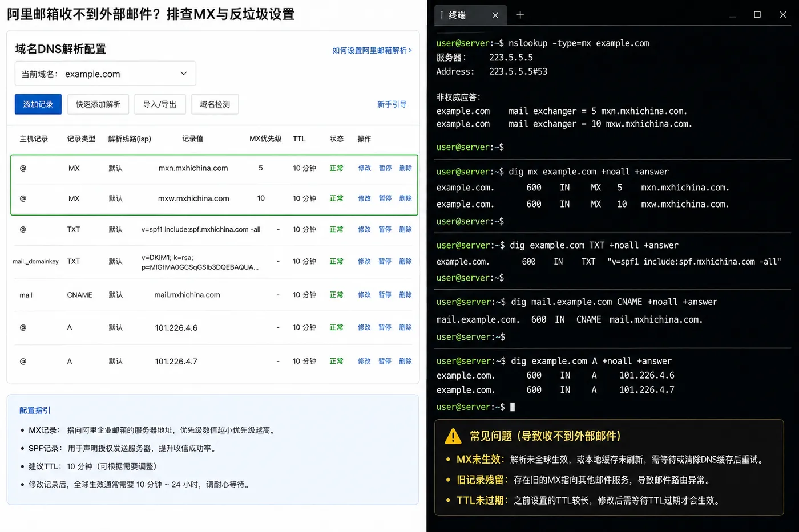Click 暂停 for the SPF TXT record

point(385,229)
